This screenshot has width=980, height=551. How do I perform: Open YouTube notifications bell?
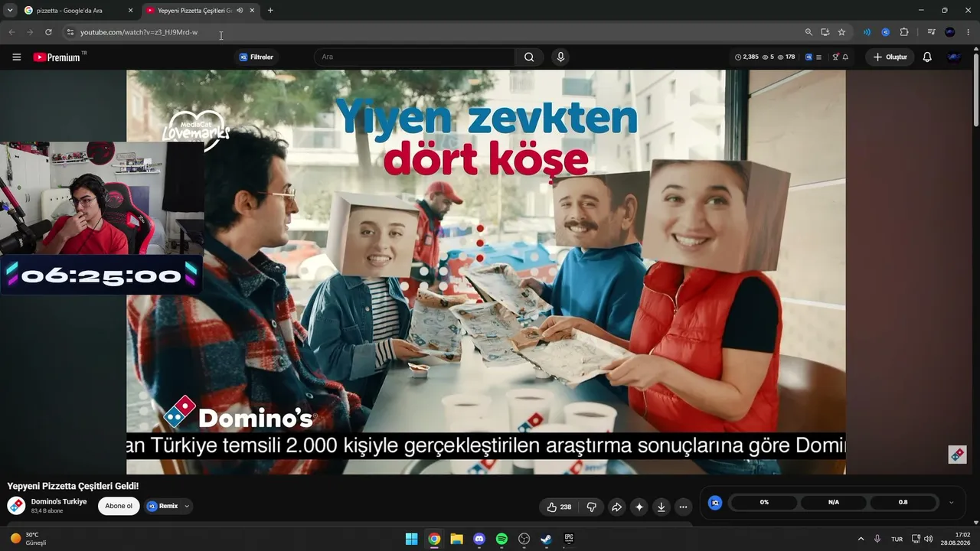(927, 57)
